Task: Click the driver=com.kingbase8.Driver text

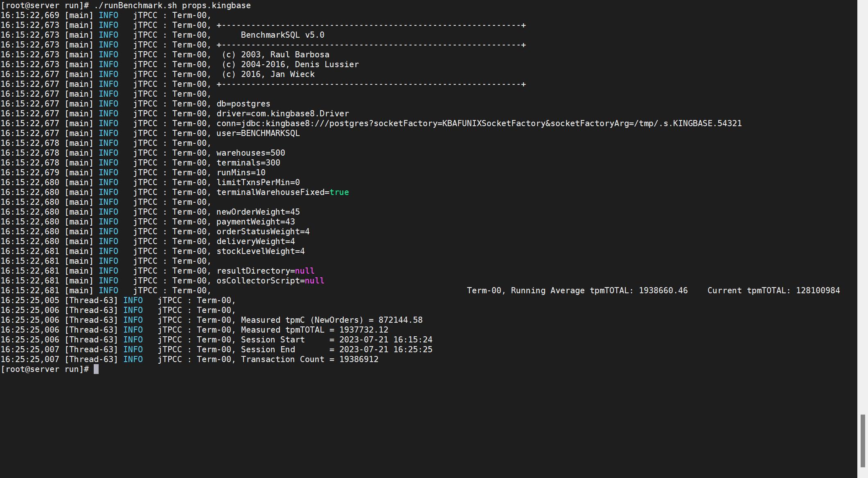Action: tap(282, 113)
